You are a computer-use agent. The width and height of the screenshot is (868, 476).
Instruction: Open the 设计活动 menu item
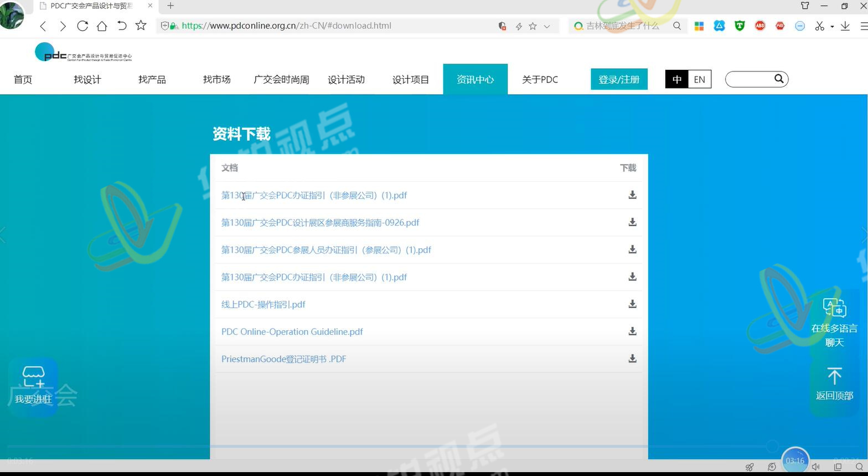(346, 80)
